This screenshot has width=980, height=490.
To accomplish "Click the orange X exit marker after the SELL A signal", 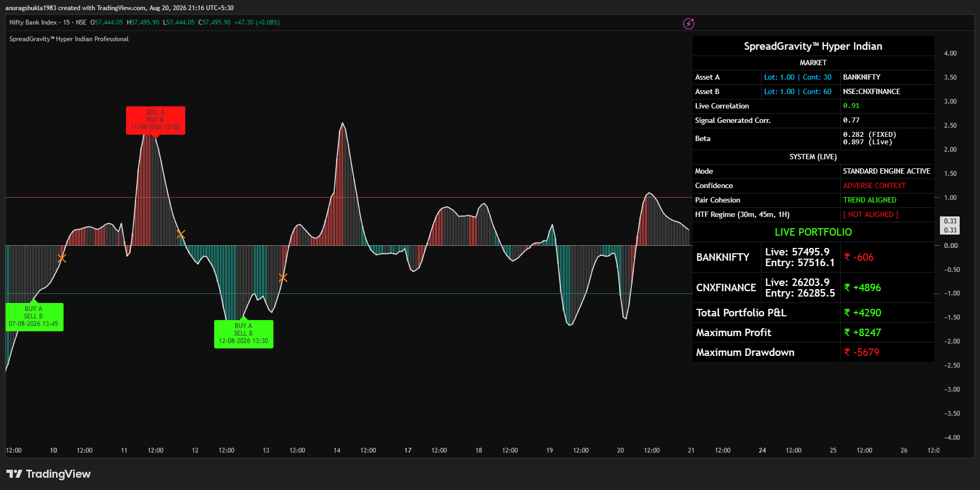I will click(181, 234).
